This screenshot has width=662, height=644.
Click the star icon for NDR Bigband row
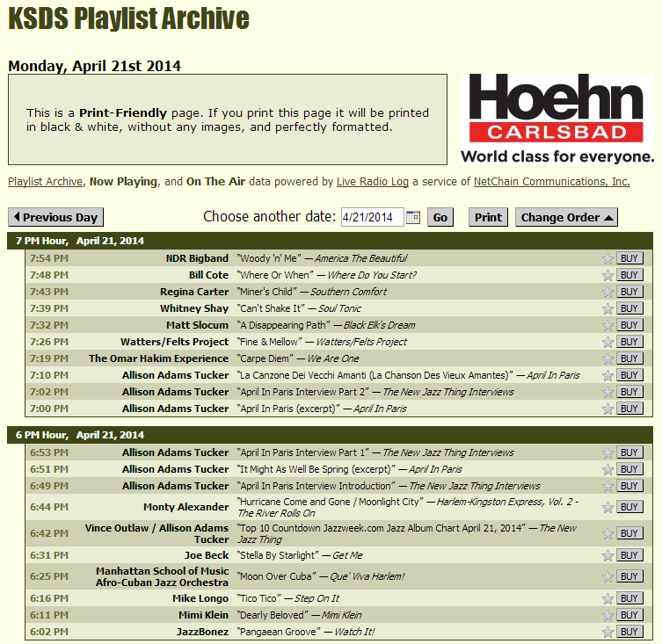point(607,258)
